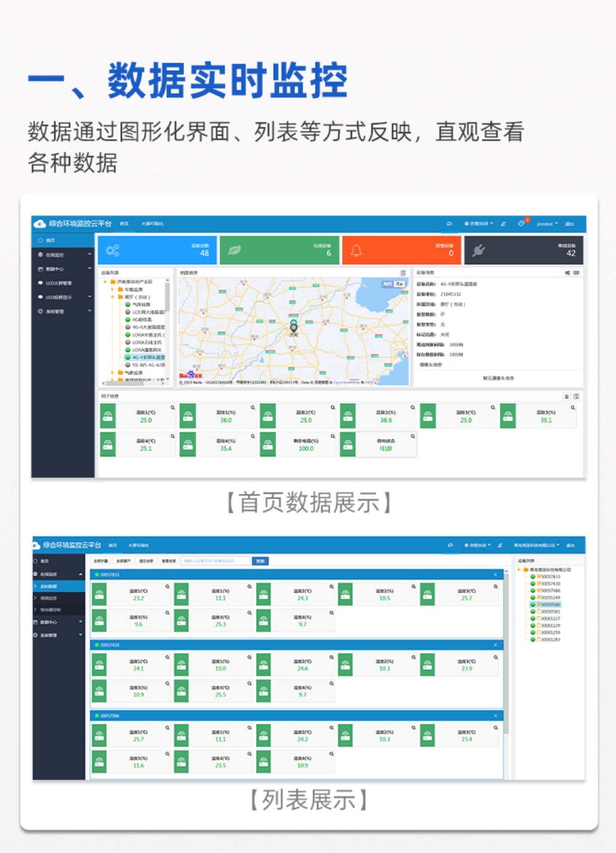The height and width of the screenshot is (853, 616).
Task: Click the green sensor icon of the 35.4 card
Action: (x=188, y=444)
